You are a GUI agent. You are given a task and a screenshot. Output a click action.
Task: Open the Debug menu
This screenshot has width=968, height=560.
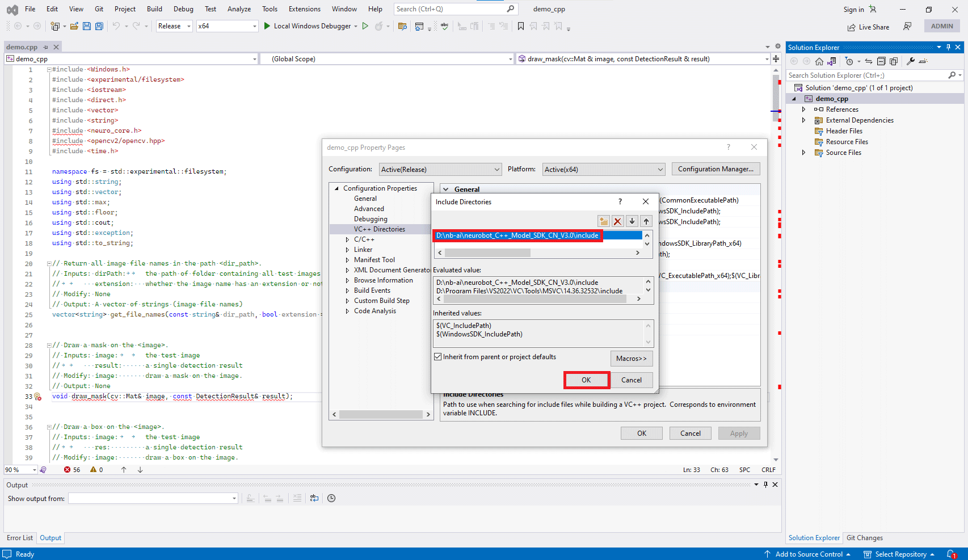(183, 9)
